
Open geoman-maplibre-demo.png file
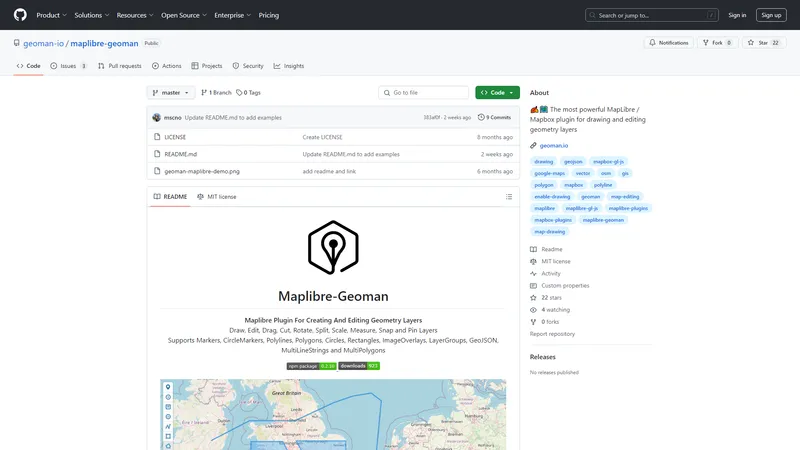[202, 171]
